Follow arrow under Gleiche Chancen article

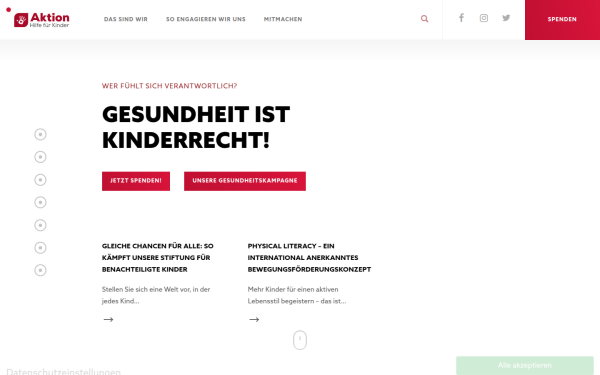pos(108,319)
